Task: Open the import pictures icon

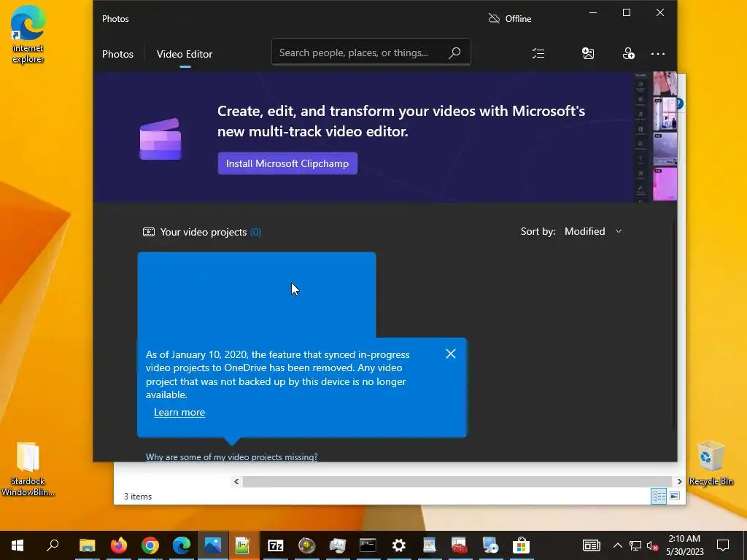Action: [x=589, y=53]
